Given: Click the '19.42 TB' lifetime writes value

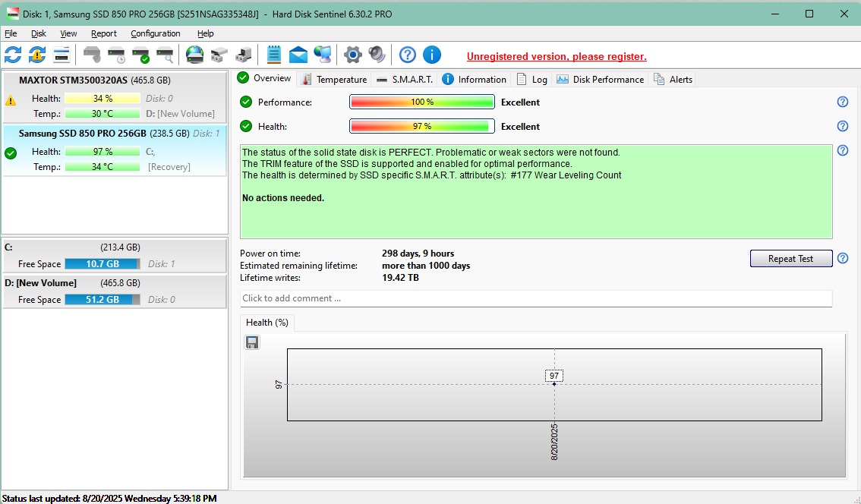Looking at the screenshot, I should (x=400, y=278).
